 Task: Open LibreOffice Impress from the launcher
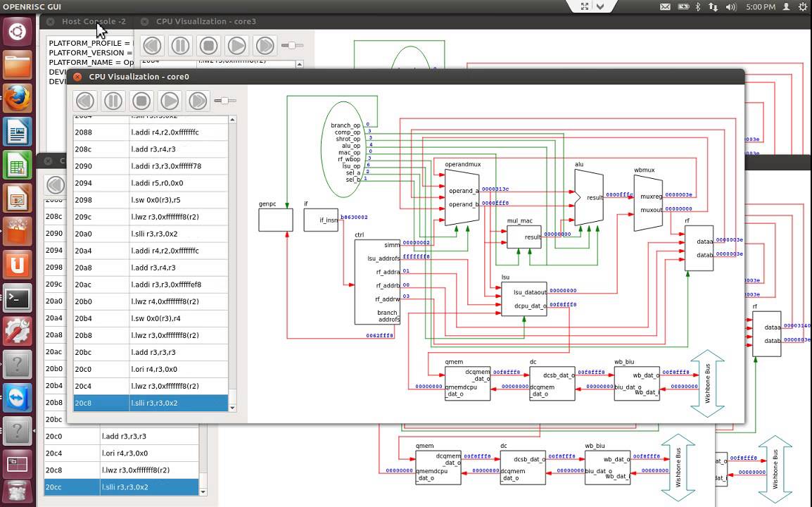click(17, 198)
